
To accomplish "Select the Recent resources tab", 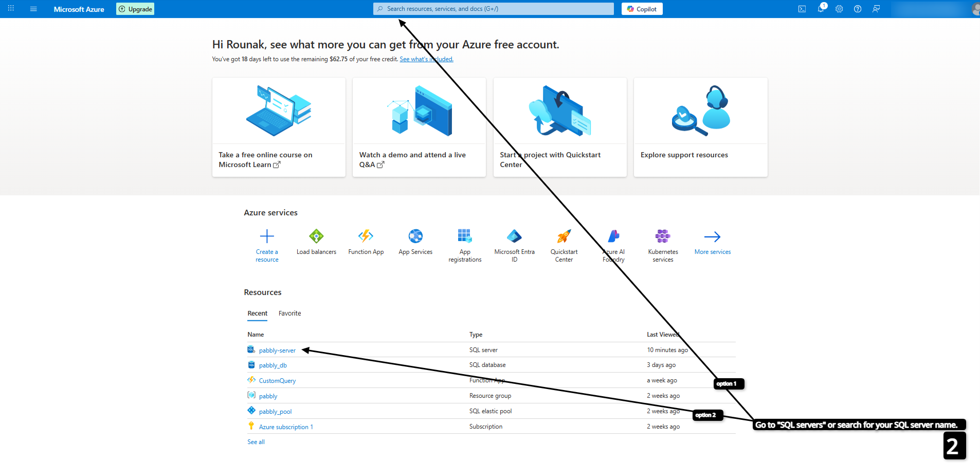I will click(x=257, y=313).
